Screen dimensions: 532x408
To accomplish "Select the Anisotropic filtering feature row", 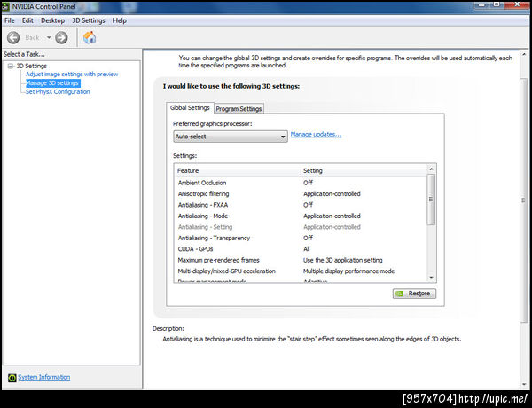I will [x=301, y=194].
